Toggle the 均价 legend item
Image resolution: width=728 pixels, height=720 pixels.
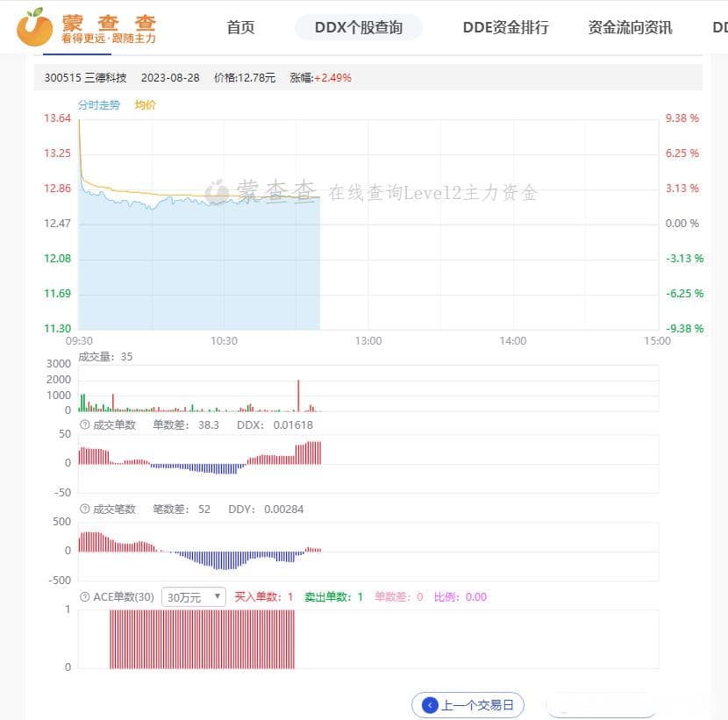click(x=146, y=105)
